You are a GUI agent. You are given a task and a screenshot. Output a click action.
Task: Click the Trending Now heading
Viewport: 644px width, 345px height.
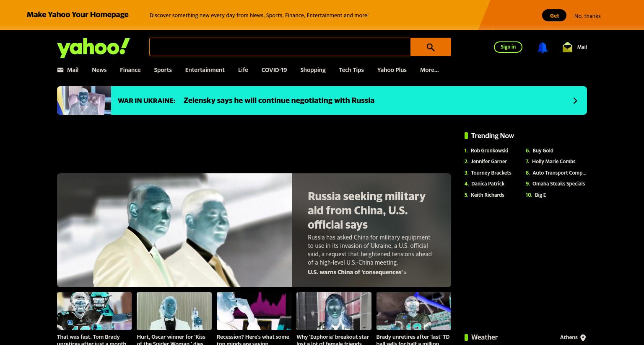click(x=492, y=136)
